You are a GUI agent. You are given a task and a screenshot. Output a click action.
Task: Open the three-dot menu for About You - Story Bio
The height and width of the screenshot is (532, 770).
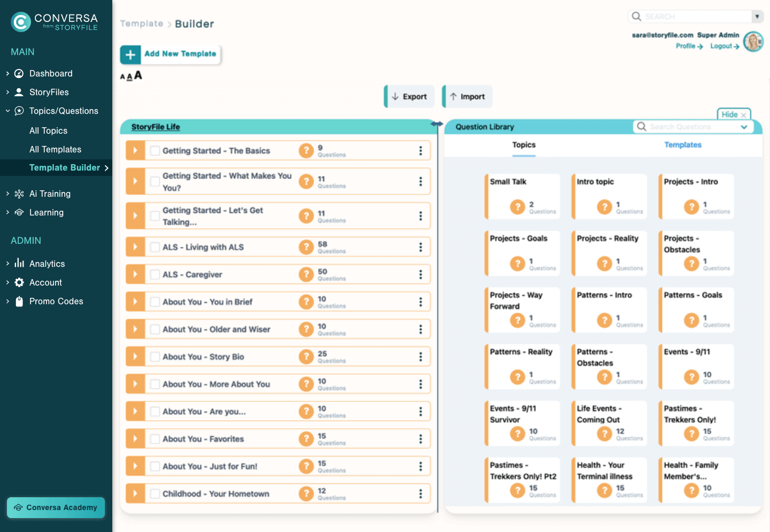point(421,357)
